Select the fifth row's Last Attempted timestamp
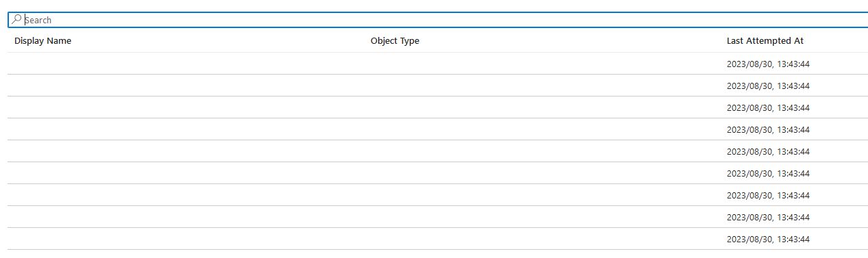Viewport: 868px width, 258px height. (x=768, y=152)
